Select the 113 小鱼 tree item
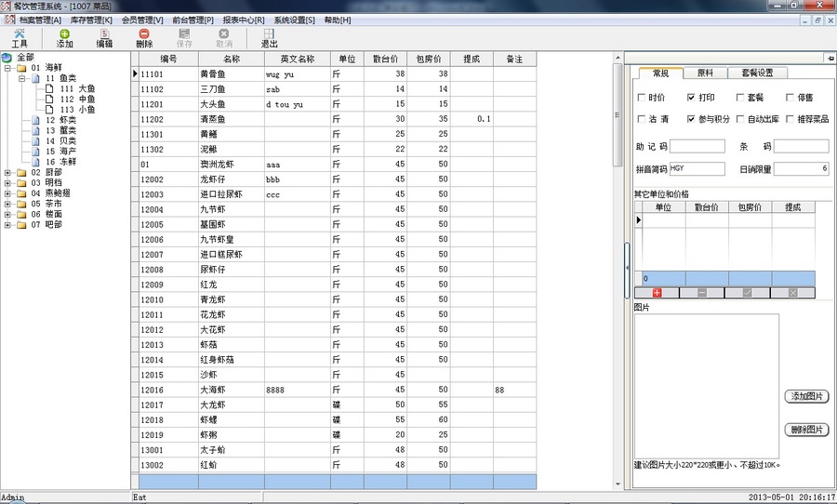 [x=77, y=110]
